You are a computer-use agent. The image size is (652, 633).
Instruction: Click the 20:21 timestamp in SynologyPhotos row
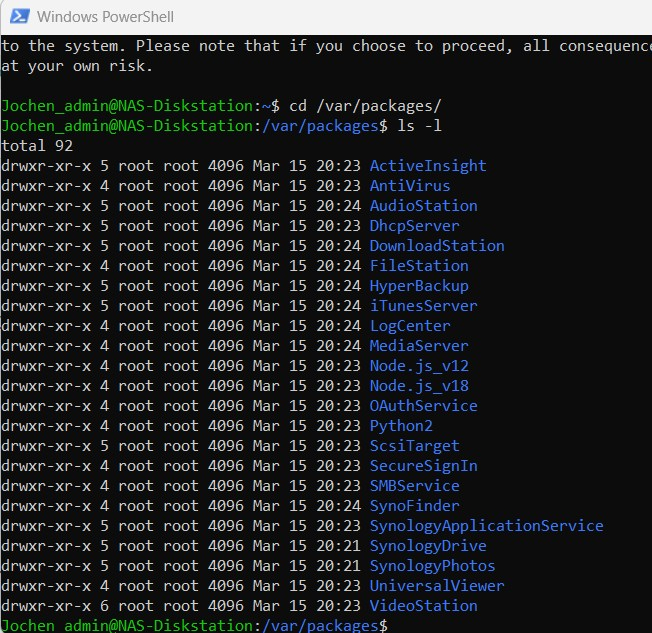[338, 566]
